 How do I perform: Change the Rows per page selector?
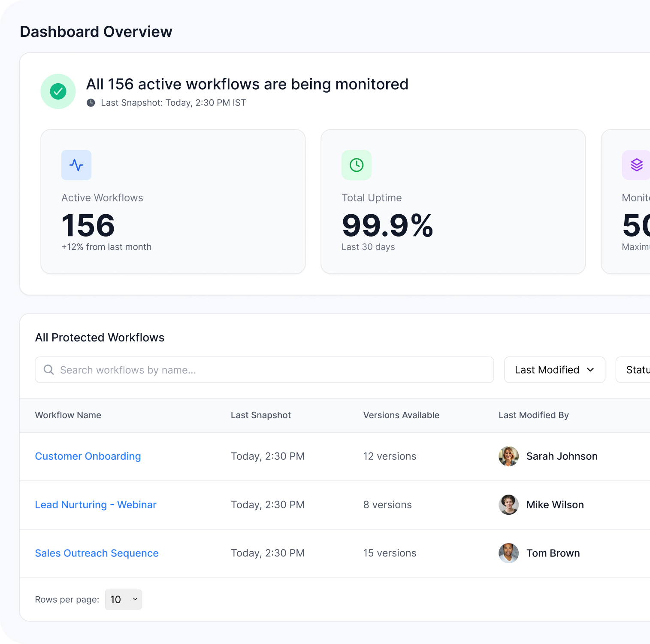pos(123,599)
